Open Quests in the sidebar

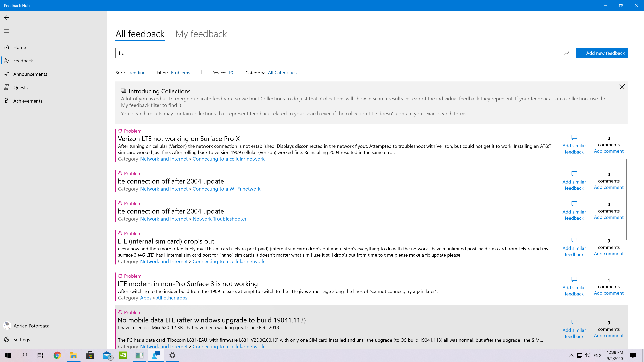[20, 87]
